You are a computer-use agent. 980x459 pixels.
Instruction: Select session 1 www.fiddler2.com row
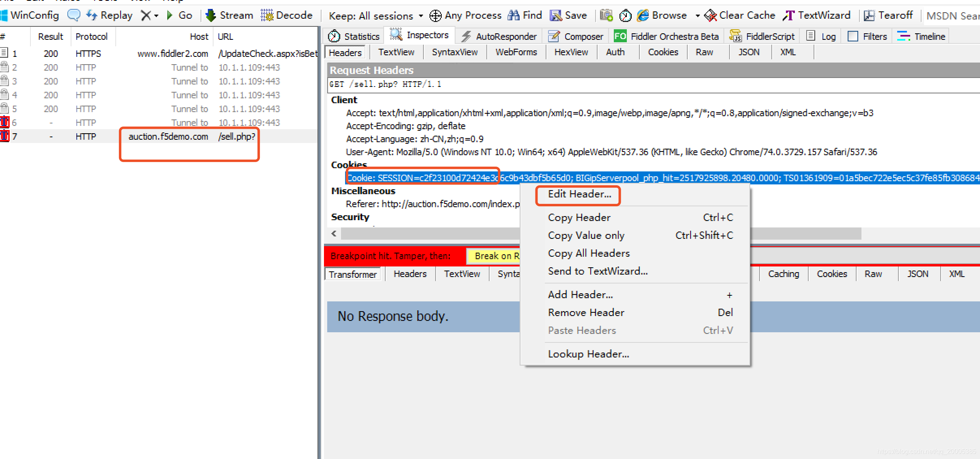(159, 54)
